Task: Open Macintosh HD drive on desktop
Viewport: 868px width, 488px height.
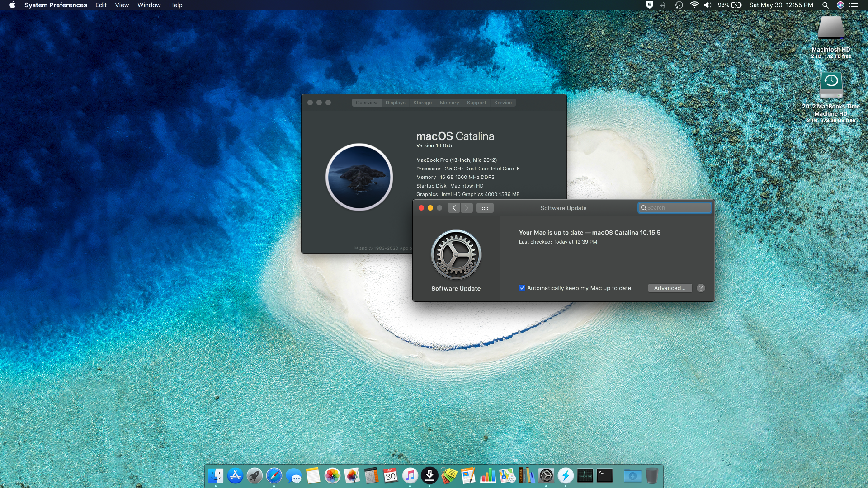Action: (x=831, y=28)
